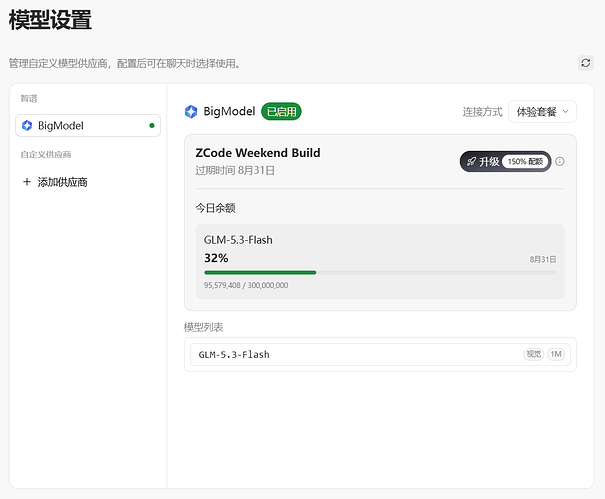605x499 pixels.
Task: Click the 今日余额 heading
Action: (215, 208)
